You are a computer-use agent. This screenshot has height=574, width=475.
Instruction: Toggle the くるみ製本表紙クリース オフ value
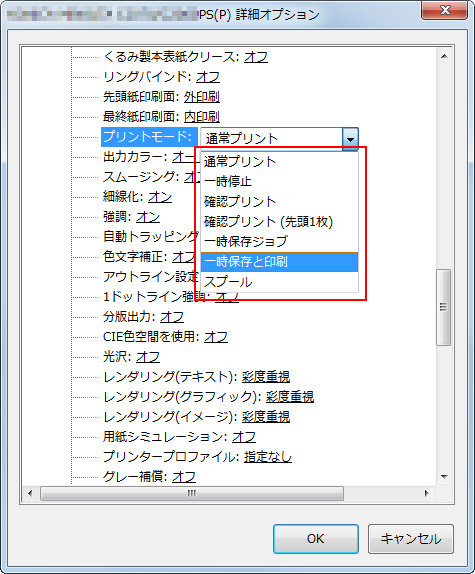256,57
